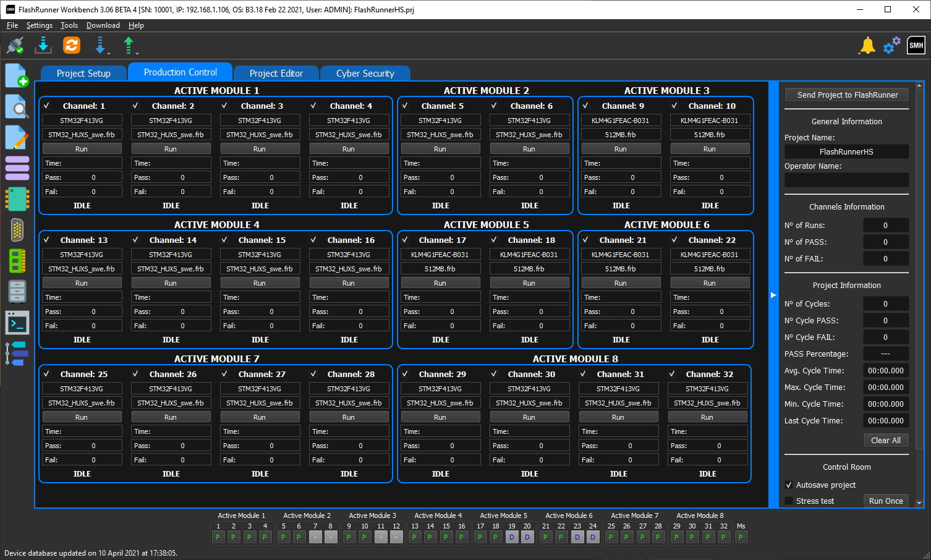Open the blue down-arrow toolbar dropdown

pyautogui.click(x=101, y=45)
